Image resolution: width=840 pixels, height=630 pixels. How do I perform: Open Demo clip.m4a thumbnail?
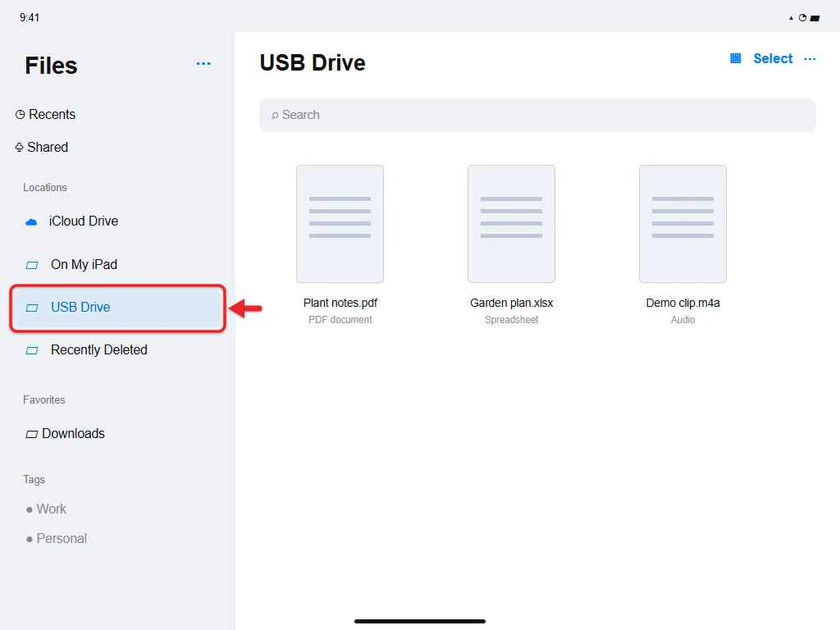[x=683, y=224]
